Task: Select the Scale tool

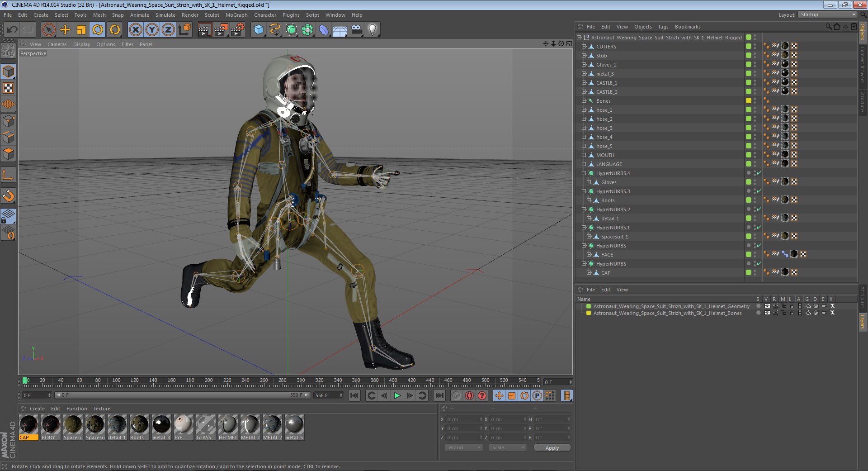Action: [x=81, y=30]
